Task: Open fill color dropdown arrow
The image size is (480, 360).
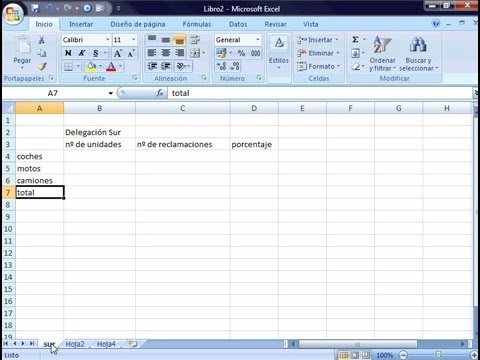Action: [x=100, y=67]
